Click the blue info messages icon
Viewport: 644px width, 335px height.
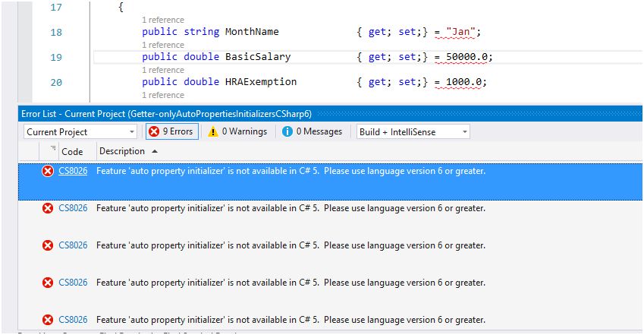coord(287,131)
